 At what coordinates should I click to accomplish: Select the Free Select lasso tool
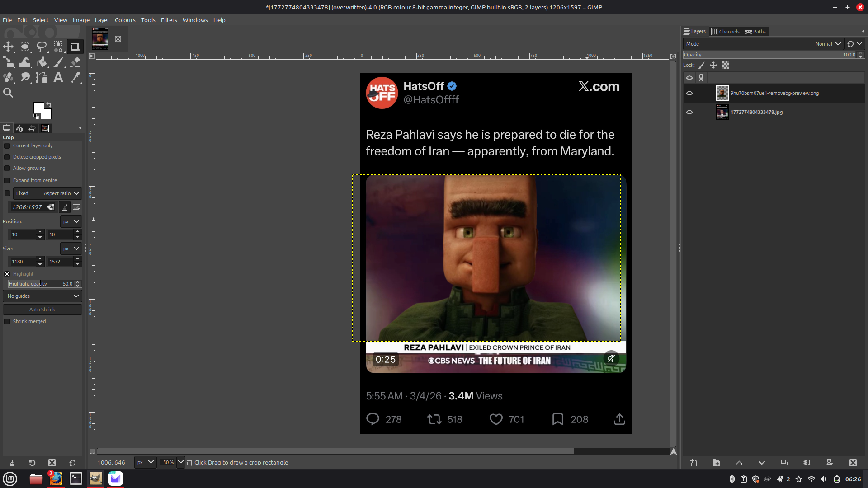point(42,47)
